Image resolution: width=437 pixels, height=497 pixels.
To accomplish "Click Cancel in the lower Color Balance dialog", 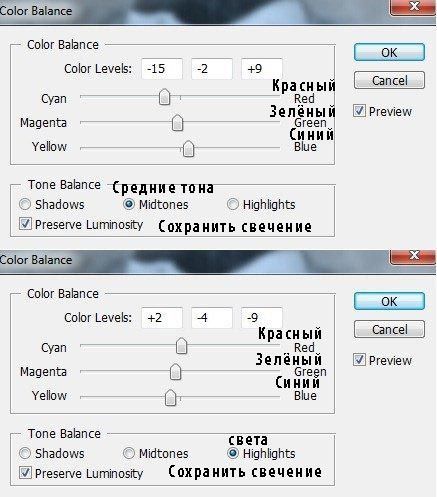I will (x=389, y=329).
